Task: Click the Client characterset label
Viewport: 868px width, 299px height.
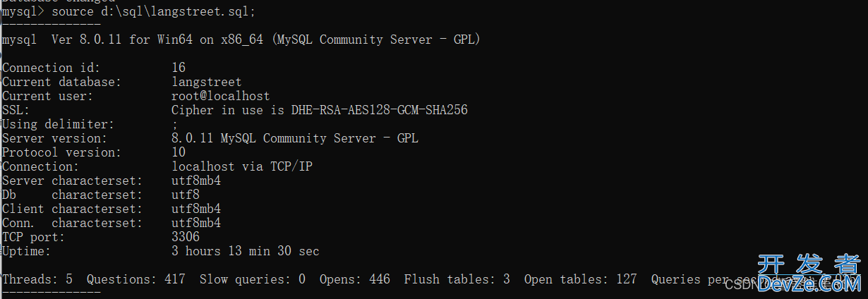Action: click(x=72, y=209)
